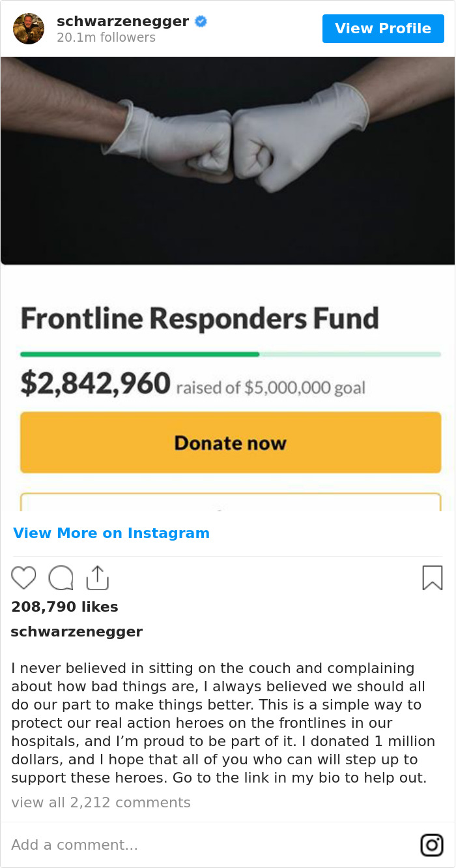Save the post with the bookmark icon

[x=432, y=578]
